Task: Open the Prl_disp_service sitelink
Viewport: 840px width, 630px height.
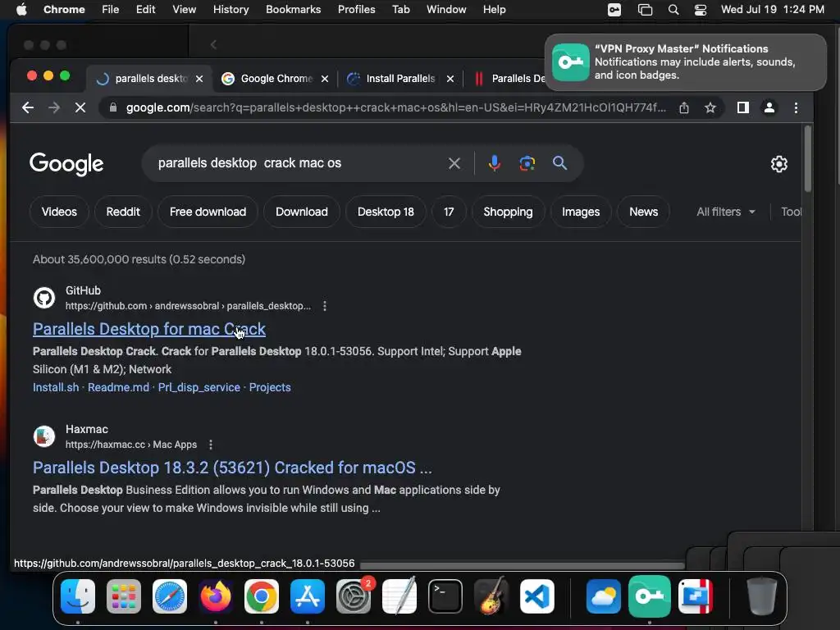Action: (x=199, y=387)
